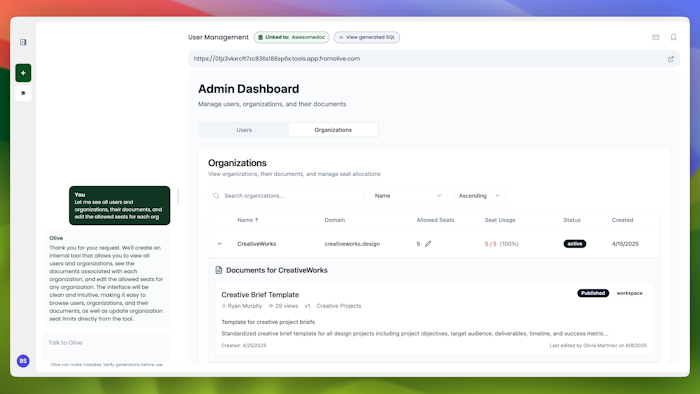
Task: Click the Linked to Awesomedoc badge
Action: pos(292,37)
